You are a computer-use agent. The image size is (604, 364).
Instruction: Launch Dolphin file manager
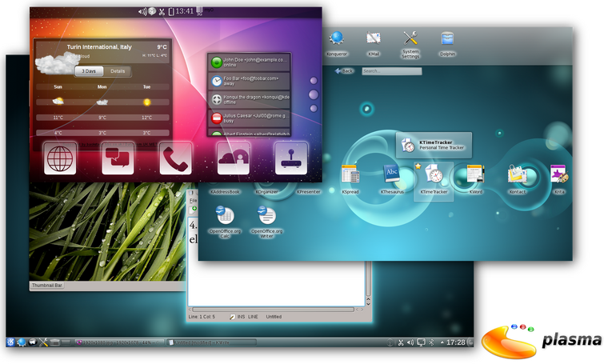448,44
